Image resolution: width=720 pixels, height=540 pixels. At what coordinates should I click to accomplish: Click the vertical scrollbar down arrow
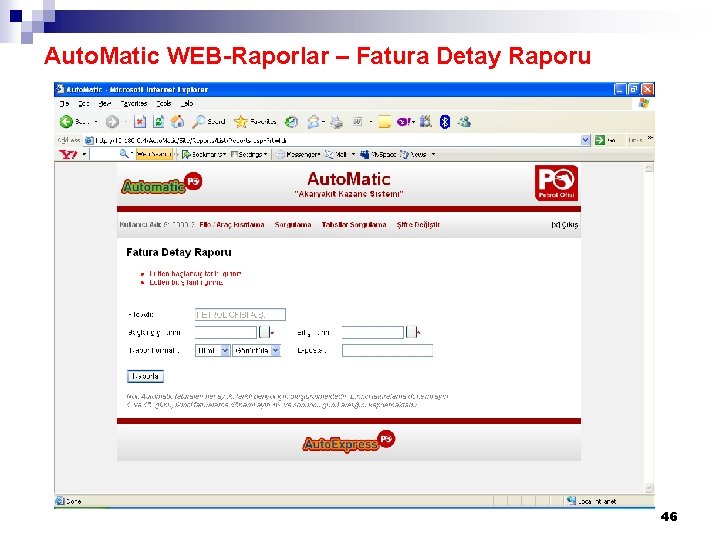pos(649,488)
